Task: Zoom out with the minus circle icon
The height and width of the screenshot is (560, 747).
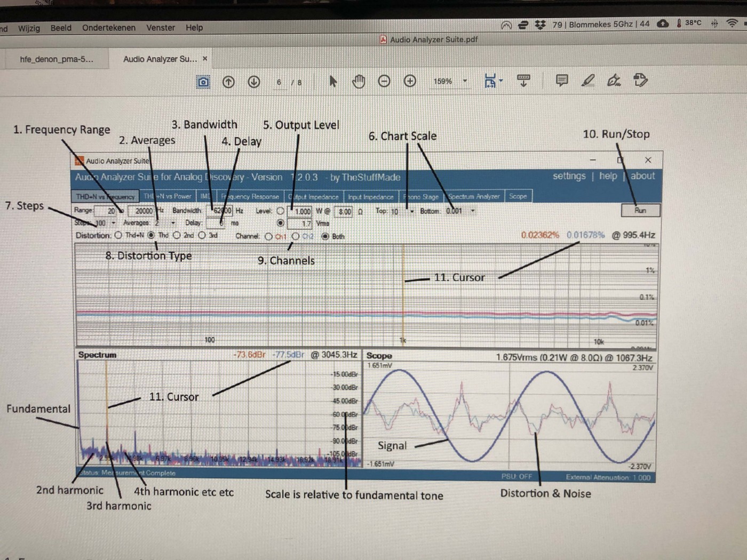Action: 384,81
